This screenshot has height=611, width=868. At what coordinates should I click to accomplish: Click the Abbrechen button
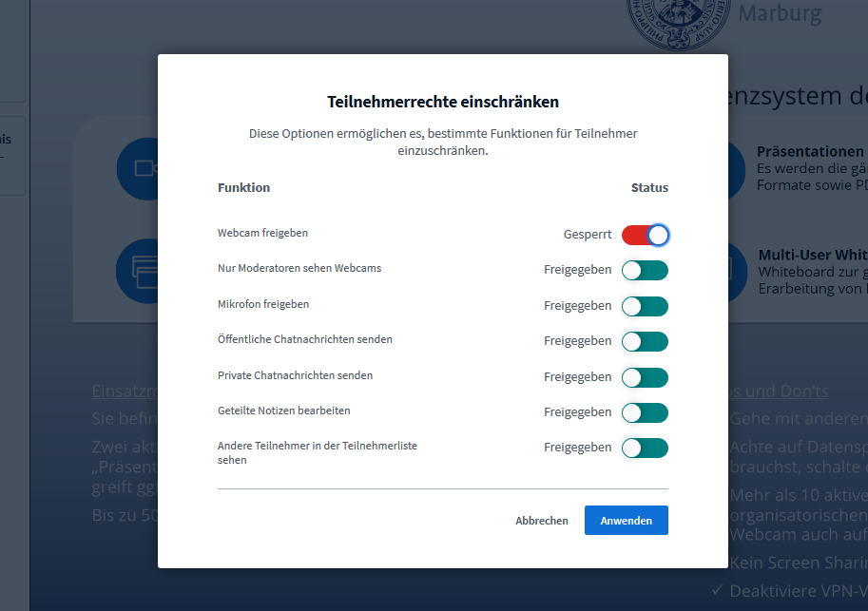point(542,521)
